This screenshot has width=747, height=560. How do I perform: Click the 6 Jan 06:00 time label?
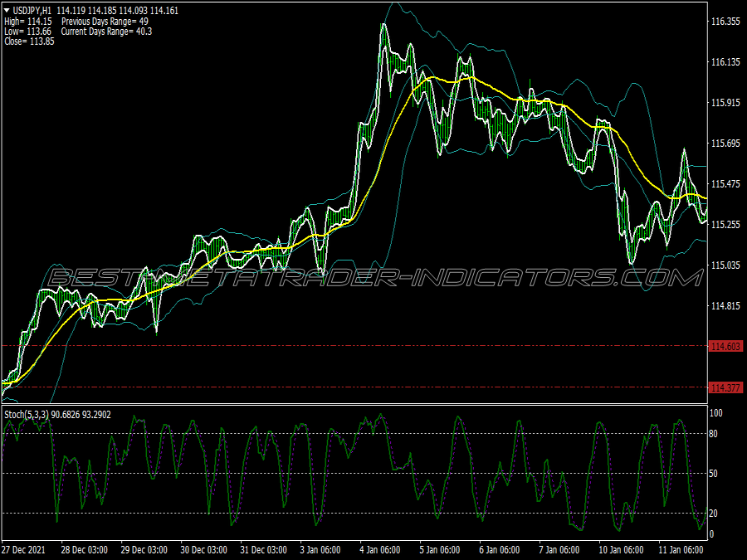click(500, 550)
